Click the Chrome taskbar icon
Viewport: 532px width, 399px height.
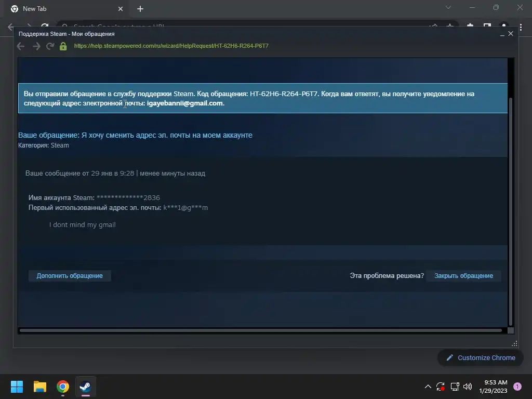click(63, 387)
